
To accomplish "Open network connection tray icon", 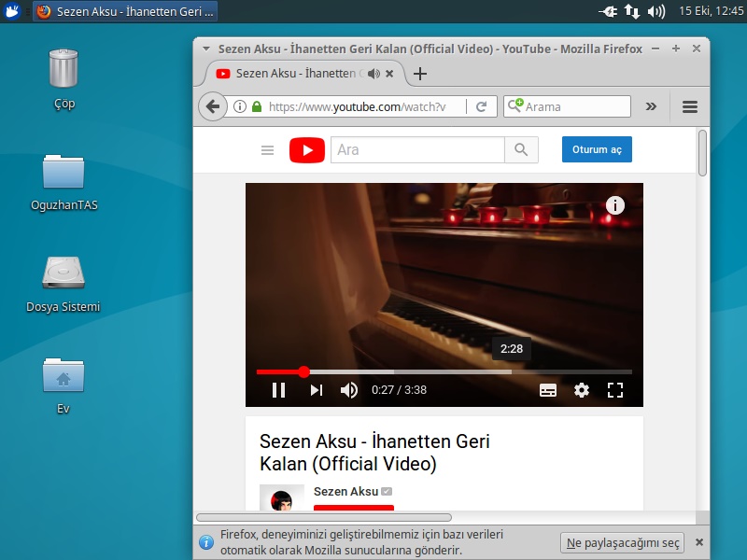I will (x=632, y=11).
